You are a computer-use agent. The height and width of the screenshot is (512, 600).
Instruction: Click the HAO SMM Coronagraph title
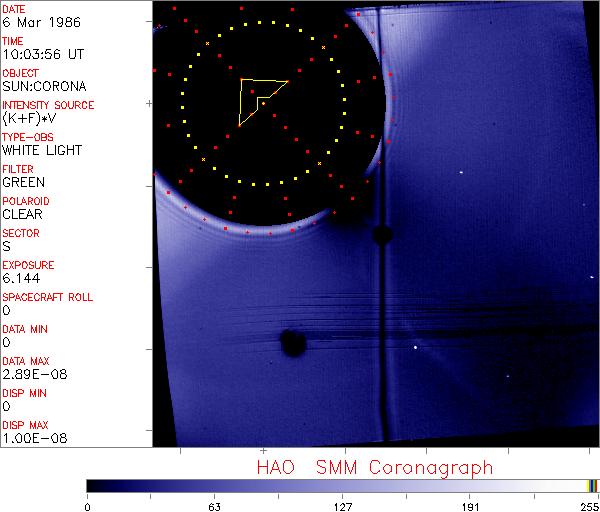[375, 467]
